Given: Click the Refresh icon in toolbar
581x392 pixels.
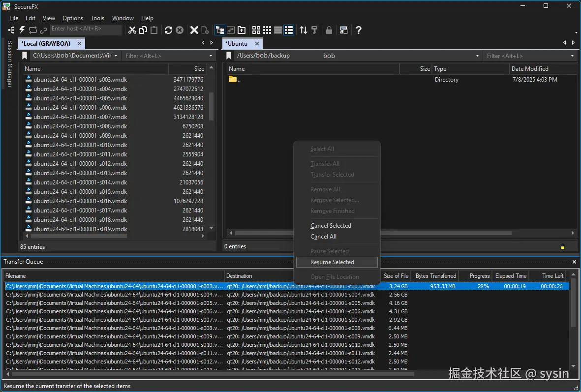Looking at the screenshot, I should tap(168, 30).
